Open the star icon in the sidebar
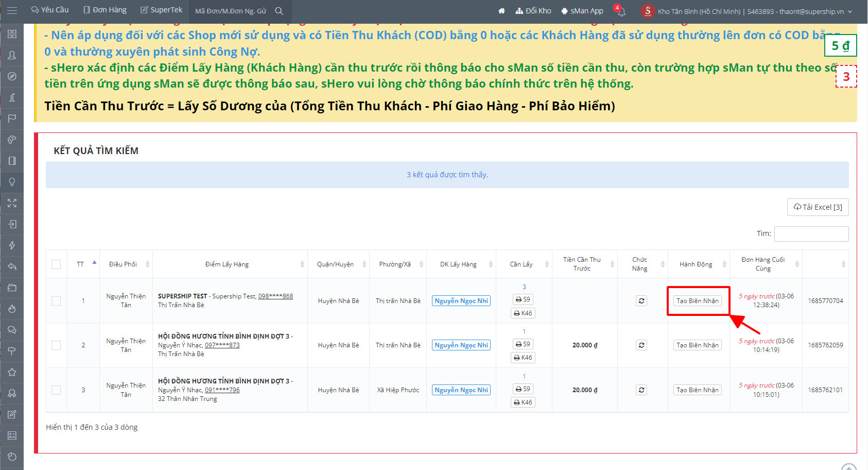 pos(12,372)
